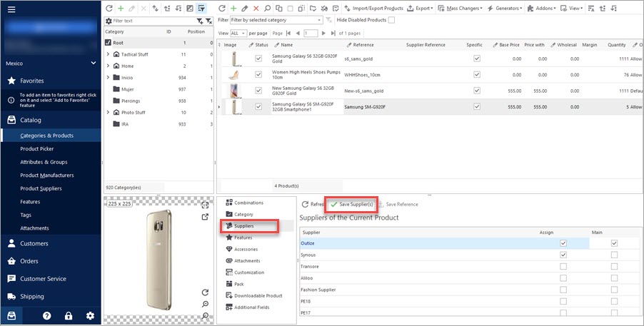This screenshot has height=326, width=644.
Task: Open the Export dropdown menu
Action: click(419, 9)
